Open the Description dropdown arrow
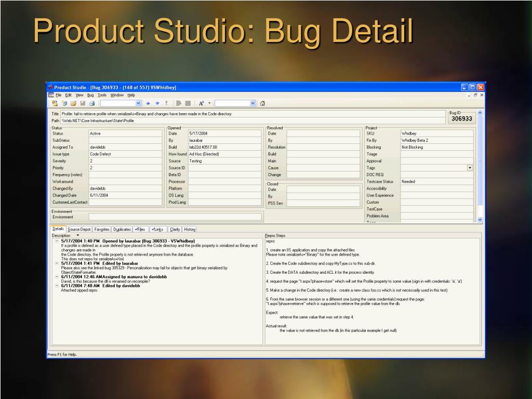This screenshot has width=532, height=399. pos(78,235)
